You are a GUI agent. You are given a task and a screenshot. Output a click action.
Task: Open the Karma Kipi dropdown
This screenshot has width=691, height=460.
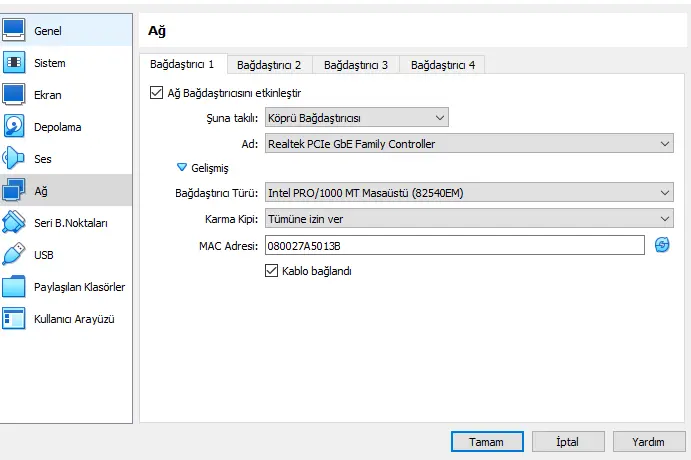pyautogui.click(x=469, y=219)
